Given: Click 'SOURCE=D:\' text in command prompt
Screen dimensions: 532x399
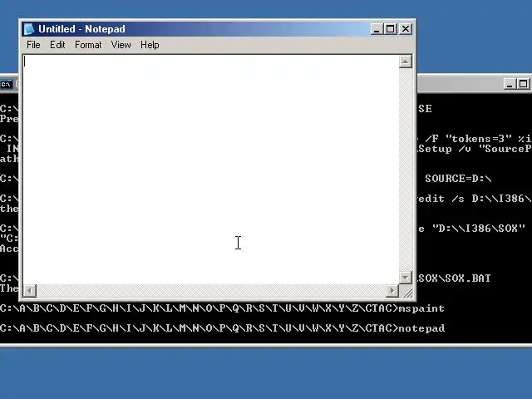Looking at the screenshot, I should pos(458,179).
